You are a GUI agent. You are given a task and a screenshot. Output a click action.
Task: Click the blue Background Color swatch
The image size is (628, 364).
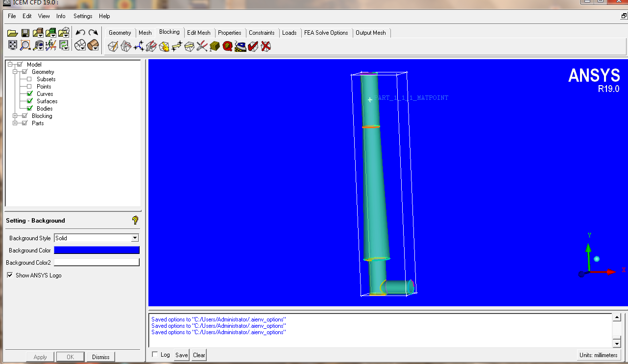[97, 250]
